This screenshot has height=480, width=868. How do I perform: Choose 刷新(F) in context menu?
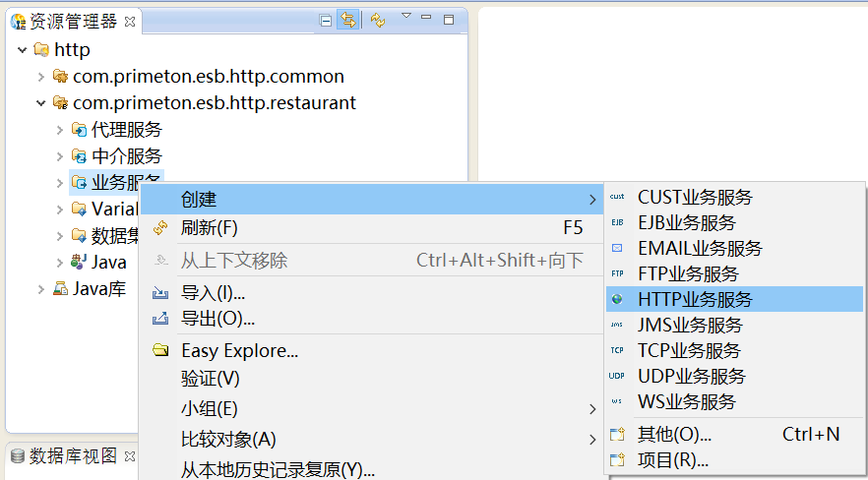[x=209, y=228]
